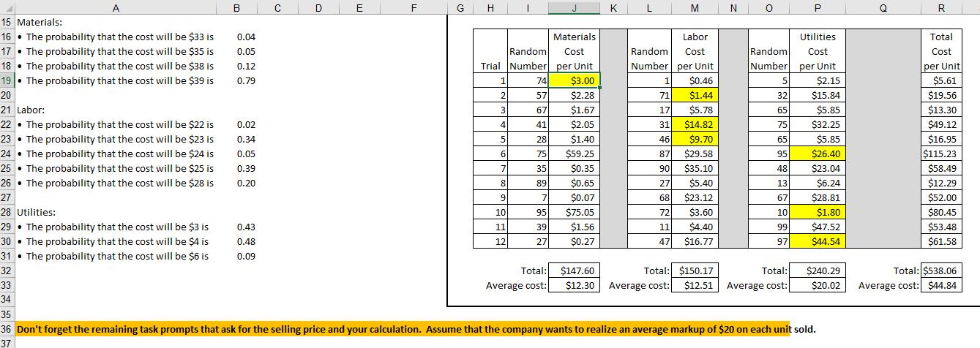Select the $147.60 materials total cell

pyautogui.click(x=575, y=271)
